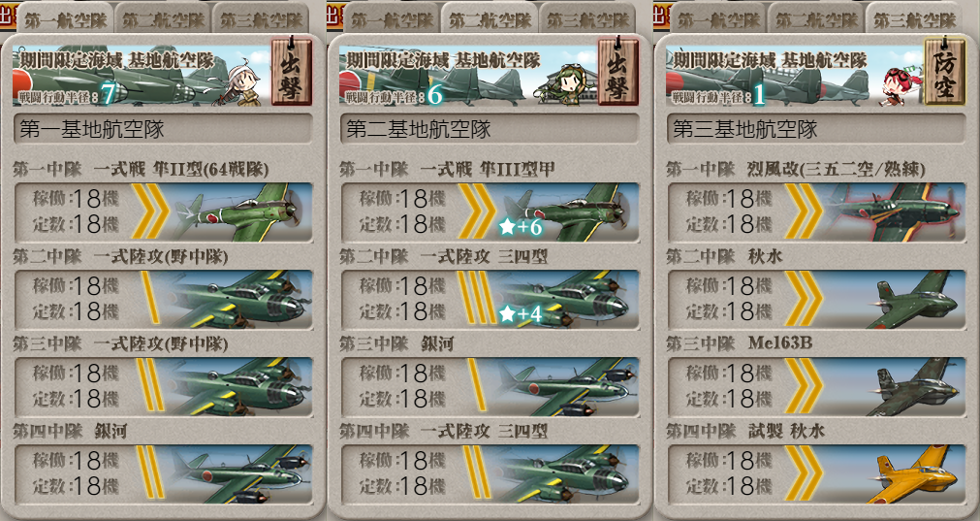Select the 隼III型甲 plane with star +6
Viewport: 980px width, 521px height.
[567, 212]
